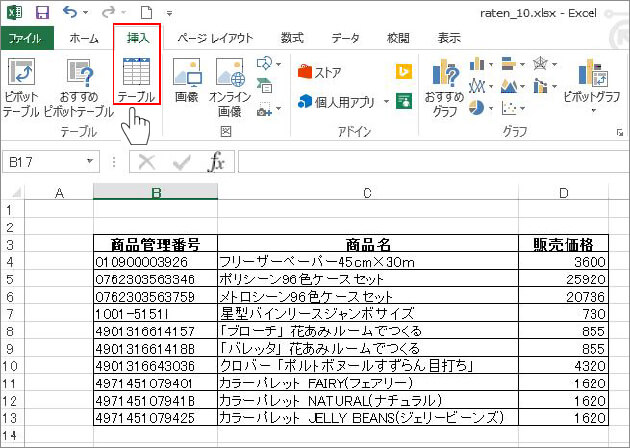The height and width of the screenshot is (448, 630).
Task: Click the insert function fx button
Action: pos(215,162)
